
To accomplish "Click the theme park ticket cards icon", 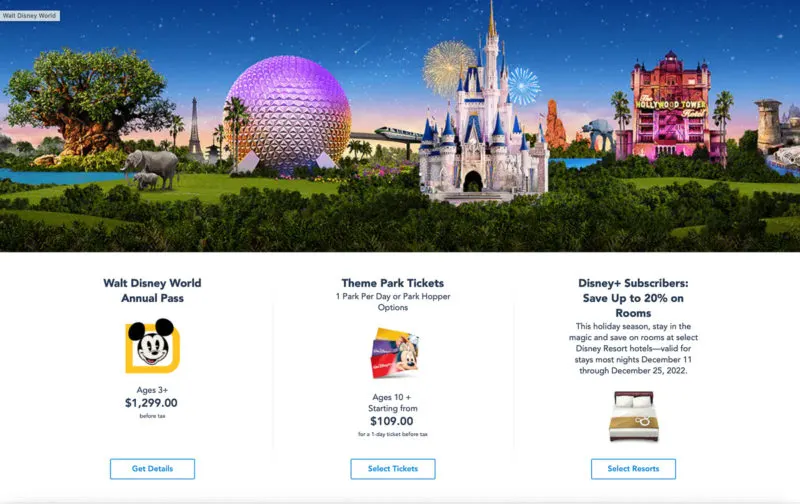I will pyautogui.click(x=394, y=353).
